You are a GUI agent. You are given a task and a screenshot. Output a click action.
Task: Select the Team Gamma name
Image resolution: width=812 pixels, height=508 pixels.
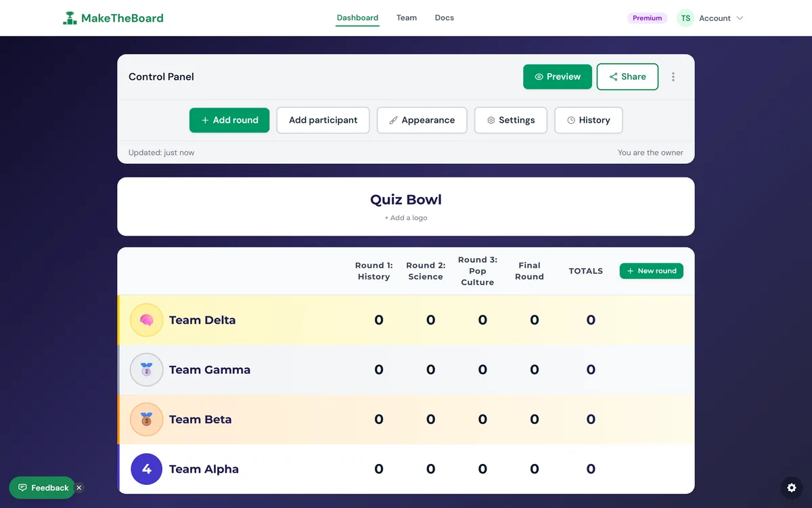[210, 370]
